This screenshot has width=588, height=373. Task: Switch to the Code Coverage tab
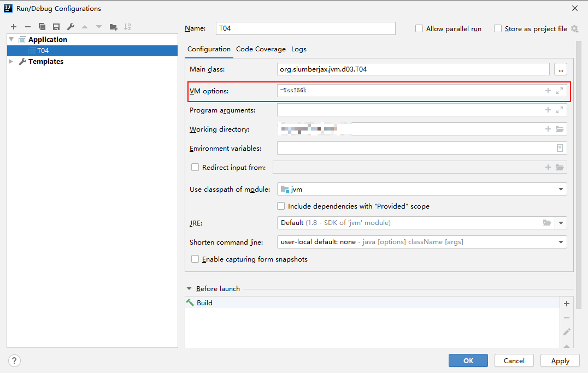point(261,49)
